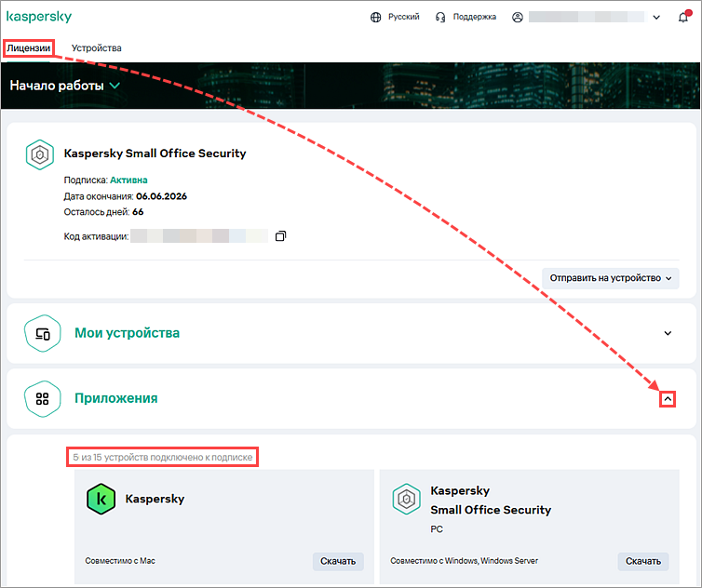Click the Kaspersky Small Office Security title
The width and height of the screenshot is (702, 588).
(x=155, y=153)
